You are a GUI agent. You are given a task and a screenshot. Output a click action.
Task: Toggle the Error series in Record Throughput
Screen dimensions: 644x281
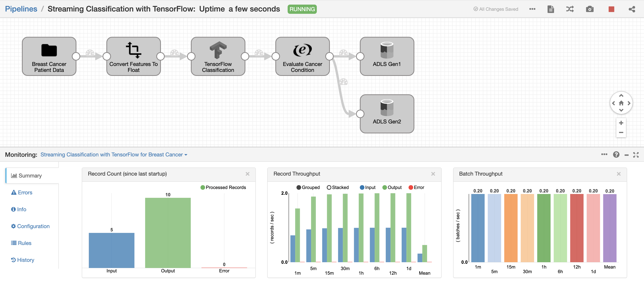[416, 187]
